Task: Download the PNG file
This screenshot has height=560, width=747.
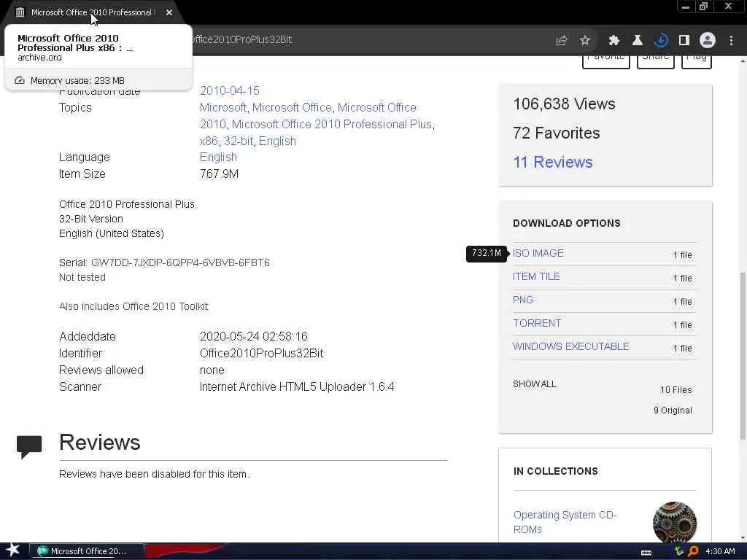Action: (523, 300)
